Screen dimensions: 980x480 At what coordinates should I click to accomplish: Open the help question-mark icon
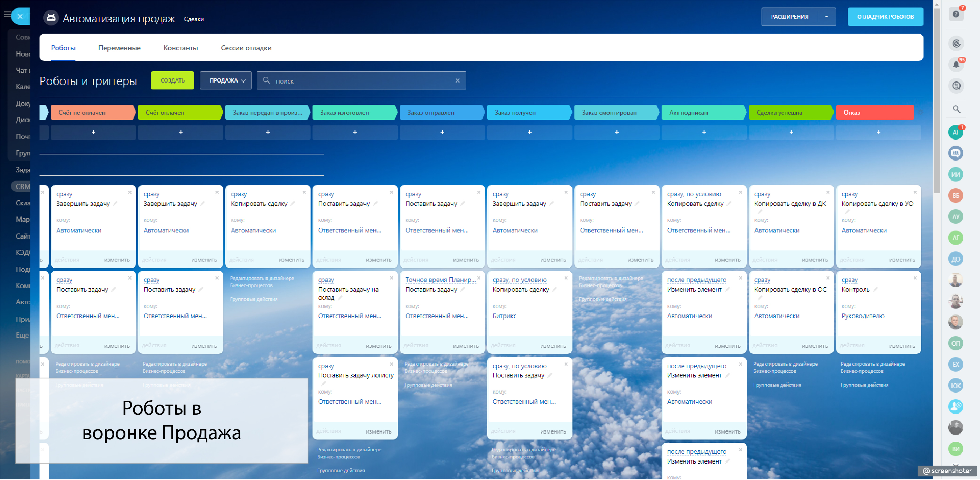click(x=956, y=14)
